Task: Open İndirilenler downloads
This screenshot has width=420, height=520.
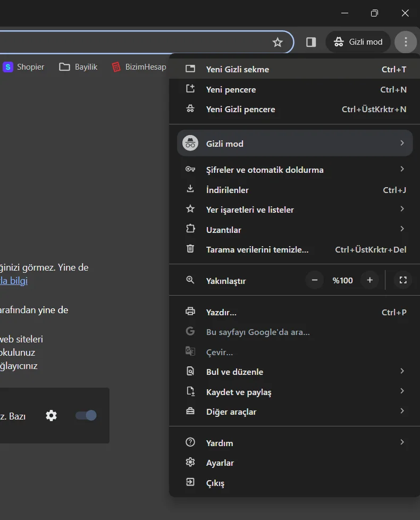Action: [295, 190]
